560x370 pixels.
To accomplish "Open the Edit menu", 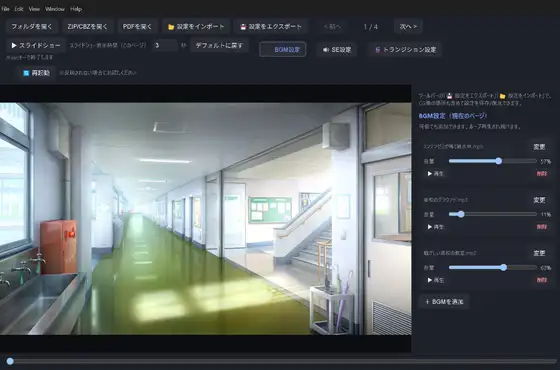I will (19, 9).
